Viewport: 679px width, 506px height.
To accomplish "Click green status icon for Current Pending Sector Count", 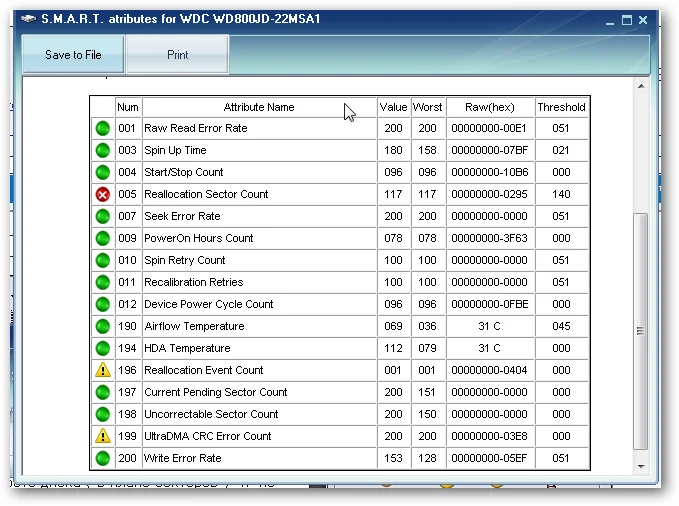I will coord(103,392).
